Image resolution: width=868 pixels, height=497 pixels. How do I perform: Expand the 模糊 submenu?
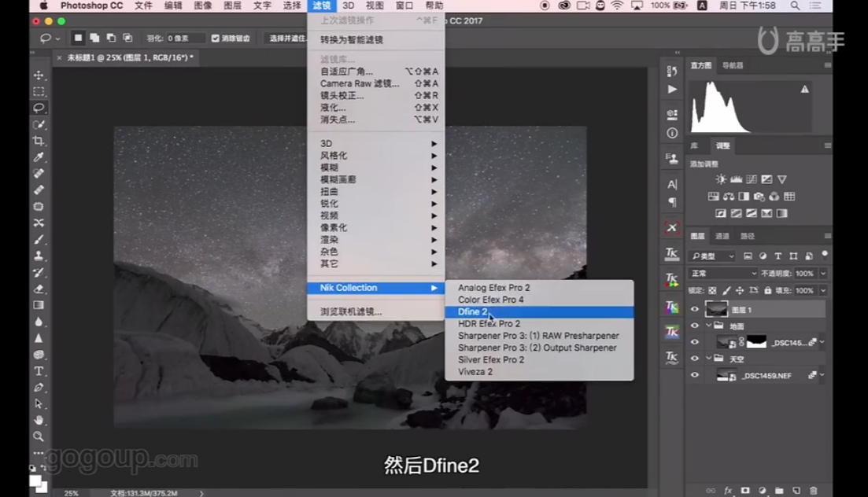(x=376, y=168)
